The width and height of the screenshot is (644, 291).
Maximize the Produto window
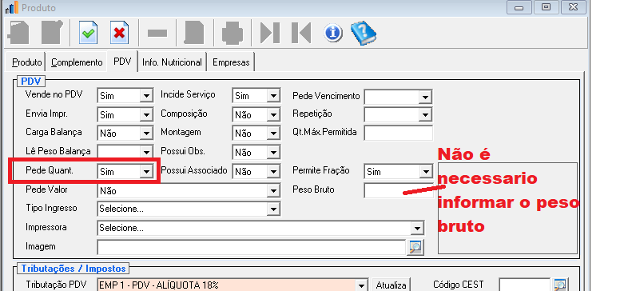point(546,7)
